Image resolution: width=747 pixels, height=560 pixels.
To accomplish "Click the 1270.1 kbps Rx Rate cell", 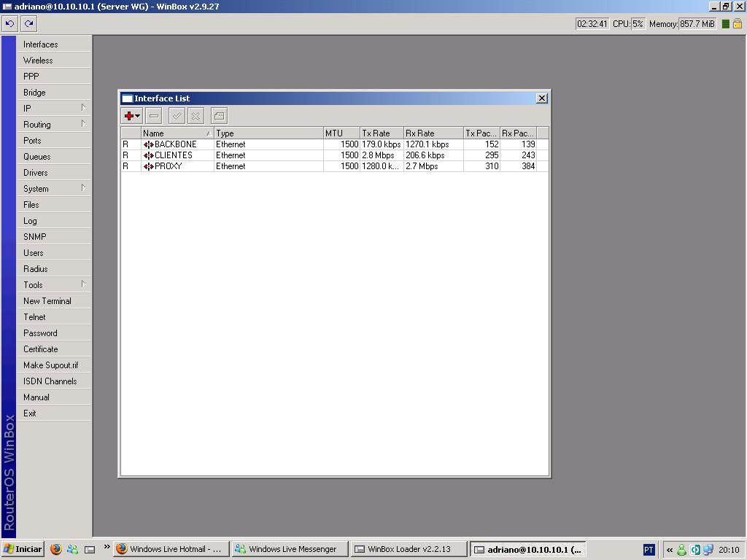I will 433,144.
